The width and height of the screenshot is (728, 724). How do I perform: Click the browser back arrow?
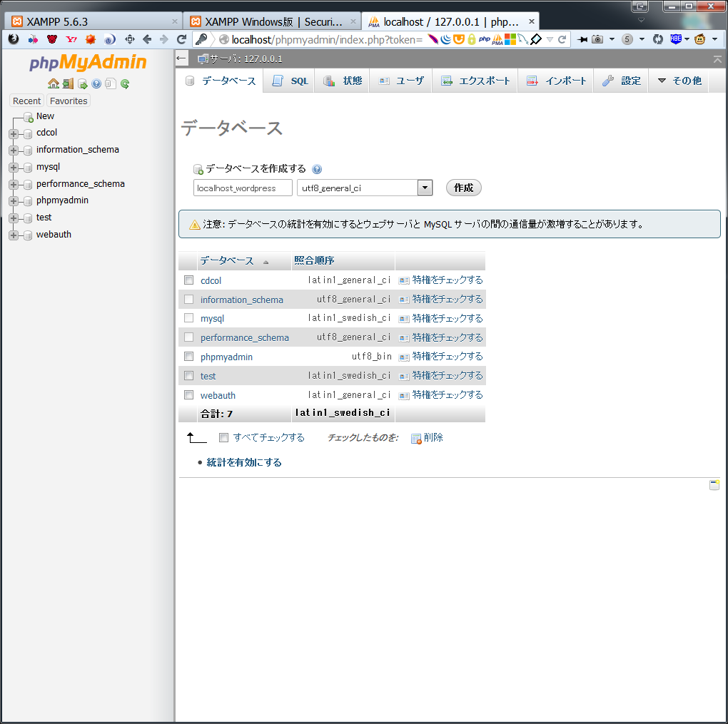click(147, 39)
